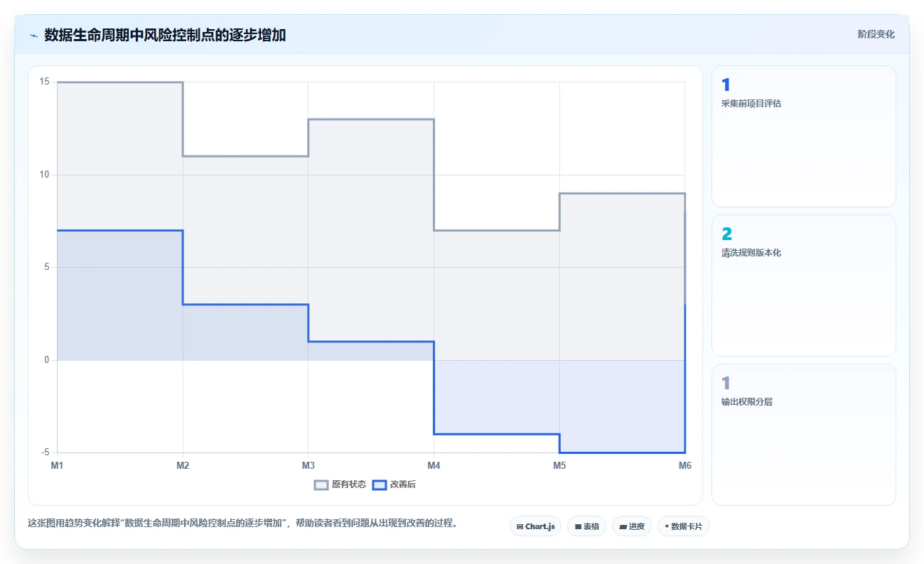Click the lightning icon beside the chart title
This screenshot has height=564, width=924.
(33, 36)
